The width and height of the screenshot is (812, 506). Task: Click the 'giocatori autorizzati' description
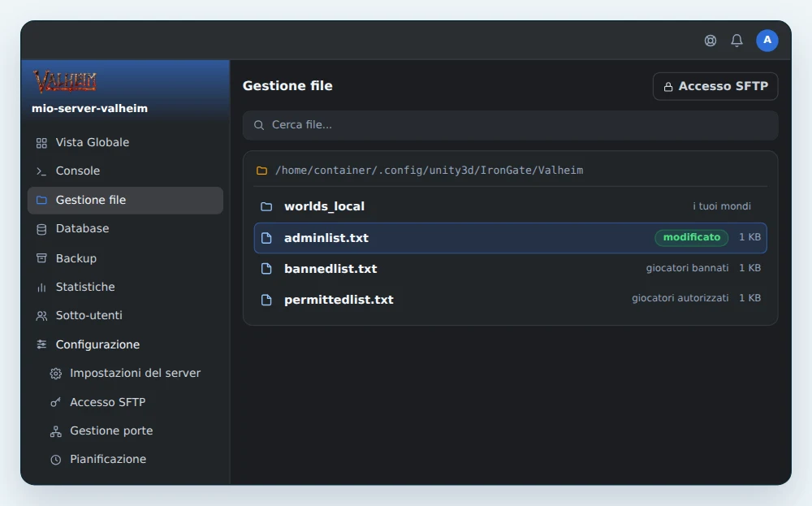(x=680, y=298)
